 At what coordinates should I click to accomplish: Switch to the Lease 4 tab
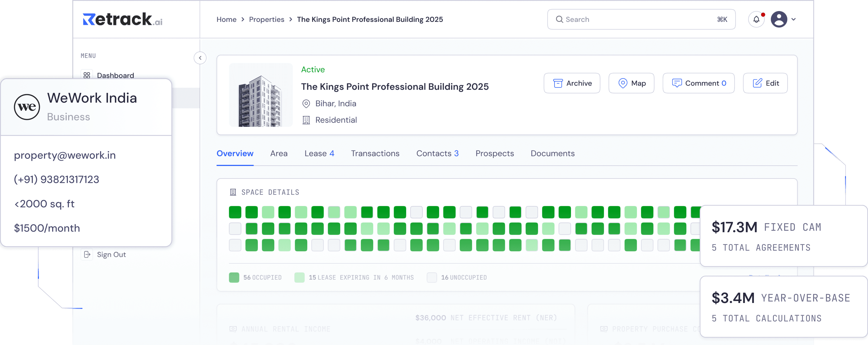coord(319,154)
